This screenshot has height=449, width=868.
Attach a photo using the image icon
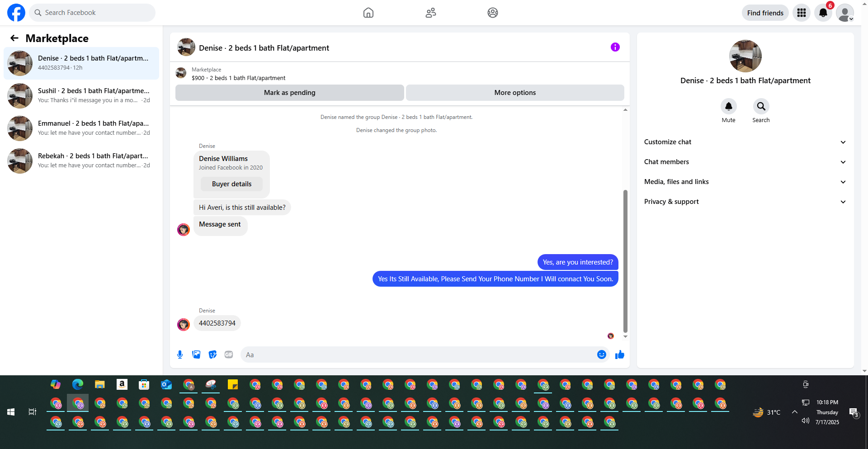196,355
